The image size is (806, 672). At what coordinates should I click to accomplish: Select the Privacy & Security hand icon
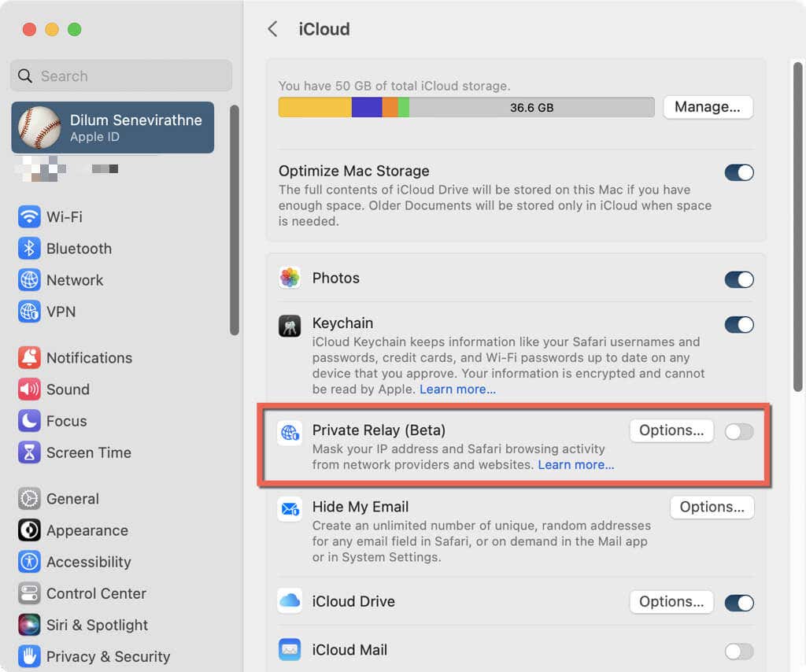(x=29, y=656)
